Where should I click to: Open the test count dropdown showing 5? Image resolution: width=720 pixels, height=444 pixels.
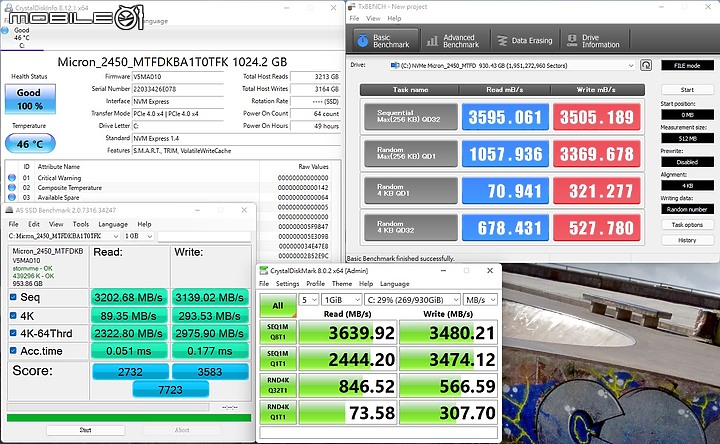coord(309,300)
